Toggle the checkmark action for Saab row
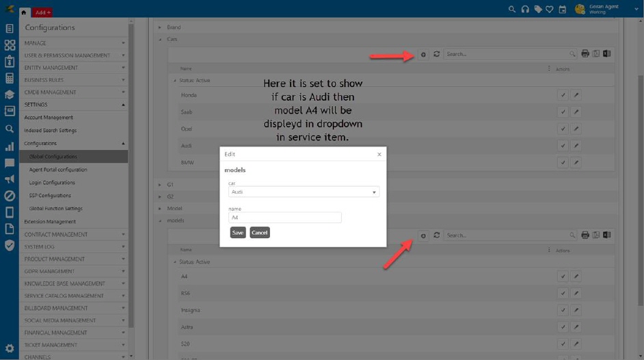 pos(563,112)
